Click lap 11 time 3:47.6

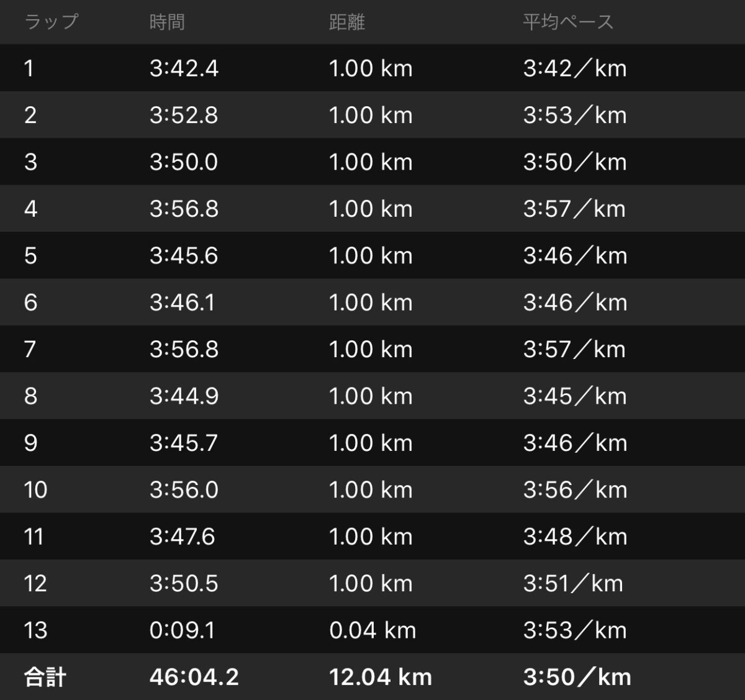pyautogui.click(x=182, y=537)
